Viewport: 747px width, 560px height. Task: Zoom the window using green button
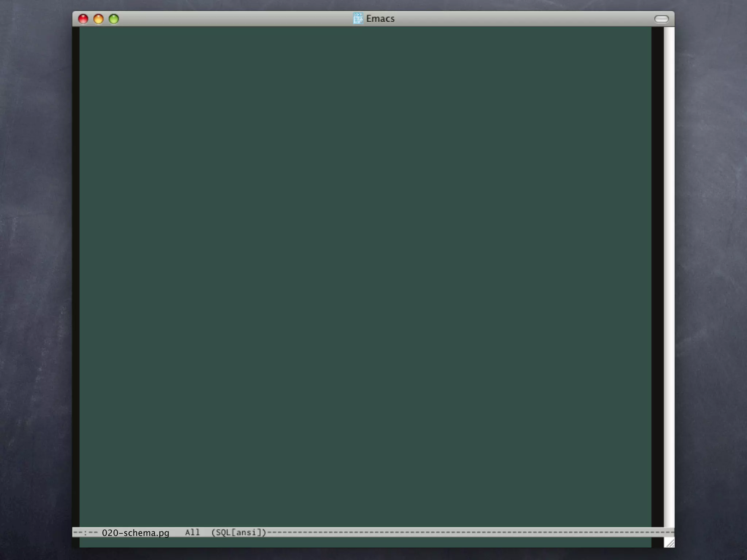point(114,19)
